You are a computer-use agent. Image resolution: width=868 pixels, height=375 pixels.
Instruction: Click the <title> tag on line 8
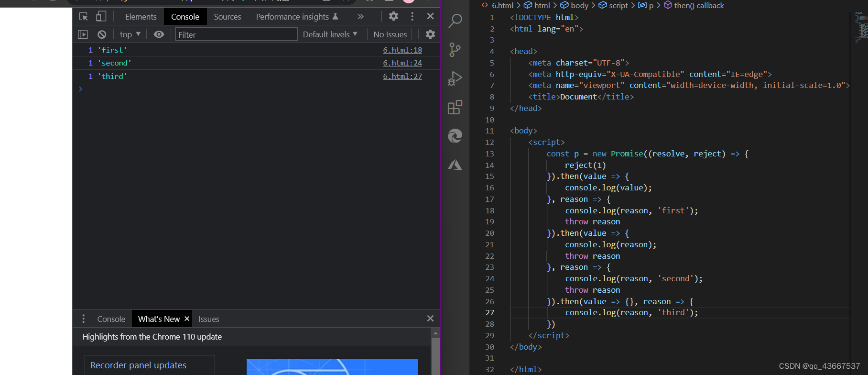point(544,97)
